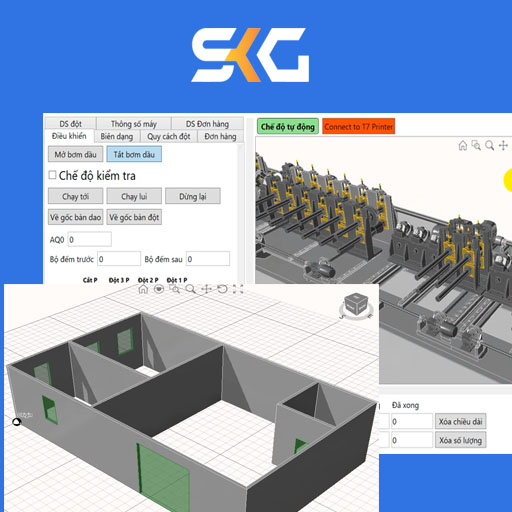The image size is (512, 512).
Task: Click the Đã xong label
Action: coord(405,405)
